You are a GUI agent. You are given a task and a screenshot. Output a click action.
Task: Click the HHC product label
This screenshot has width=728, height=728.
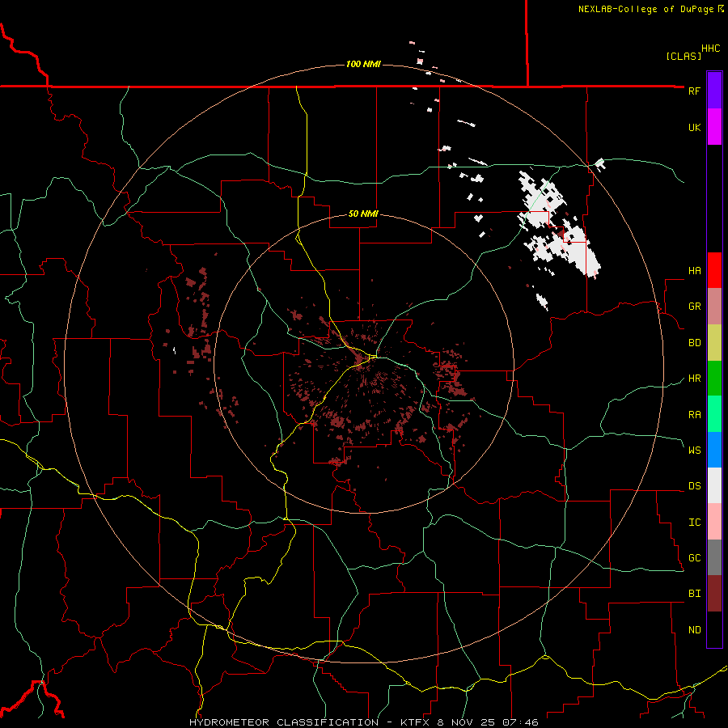pyautogui.click(x=711, y=49)
